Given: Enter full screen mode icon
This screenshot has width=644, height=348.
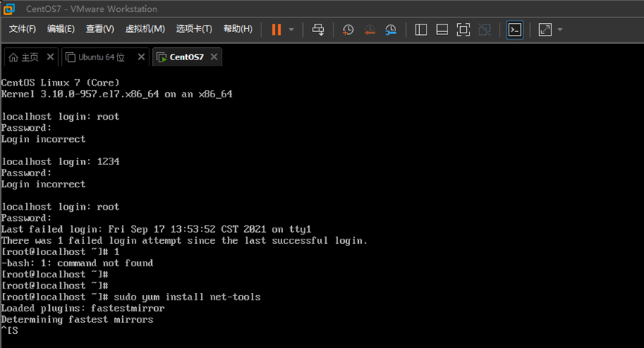Looking at the screenshot, I should click(463, 30).
